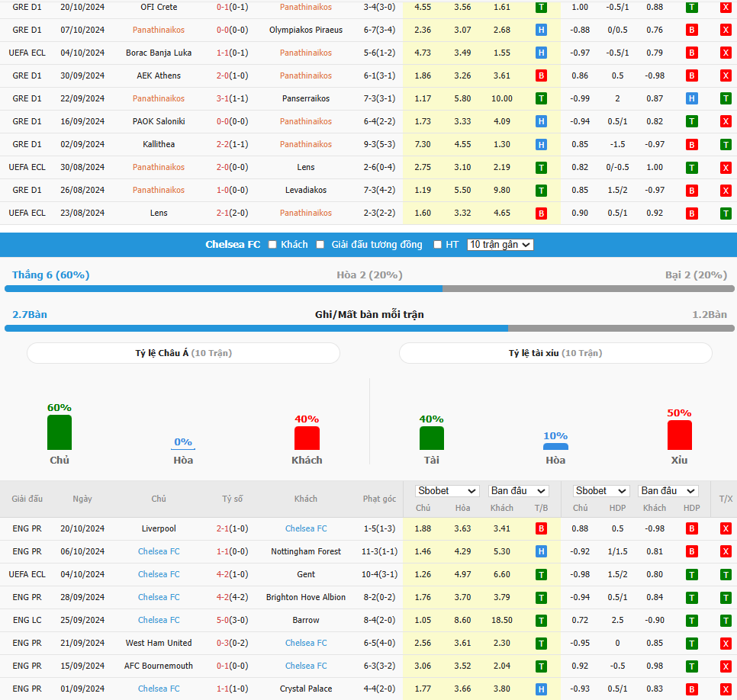The width and height of the screenshot is (737, 700).
Task: Tick the Khách checkbox in Chelsea FC bar
Action: (272, 245)
